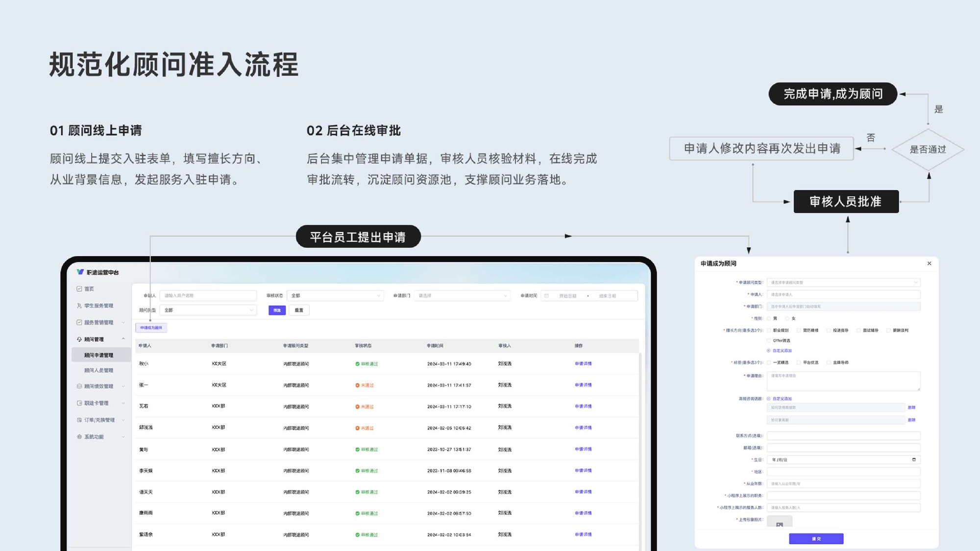Collapse the 顾问管理 sidebar section
The image size is (980, 551).
[123, 339]
